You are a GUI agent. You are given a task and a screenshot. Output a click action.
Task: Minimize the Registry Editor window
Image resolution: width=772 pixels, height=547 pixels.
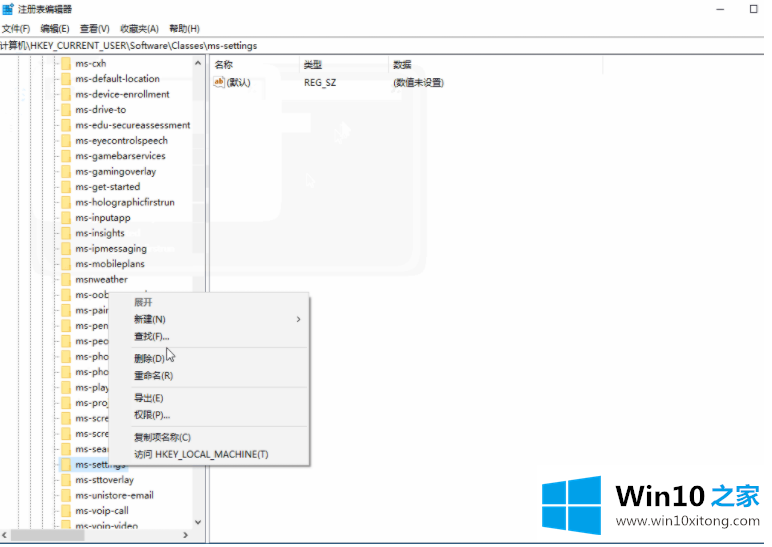click(x=720, y=9)
